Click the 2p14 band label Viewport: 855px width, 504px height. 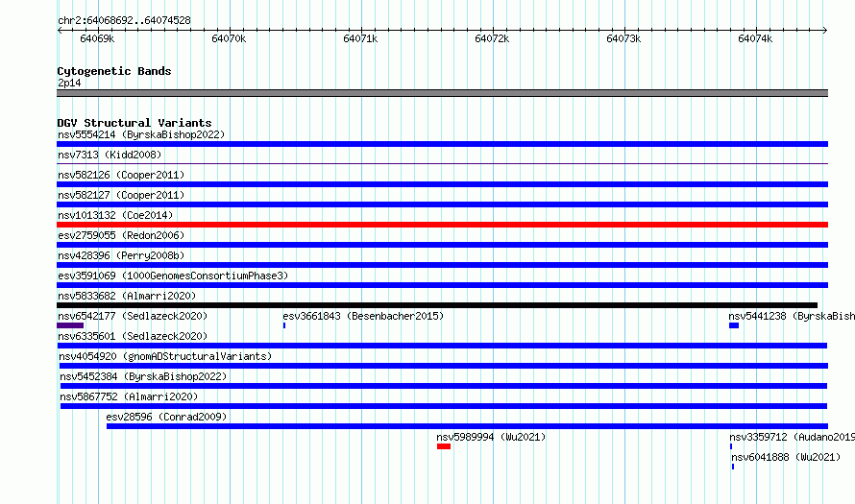pyautogui.click(x=69, y=83)
